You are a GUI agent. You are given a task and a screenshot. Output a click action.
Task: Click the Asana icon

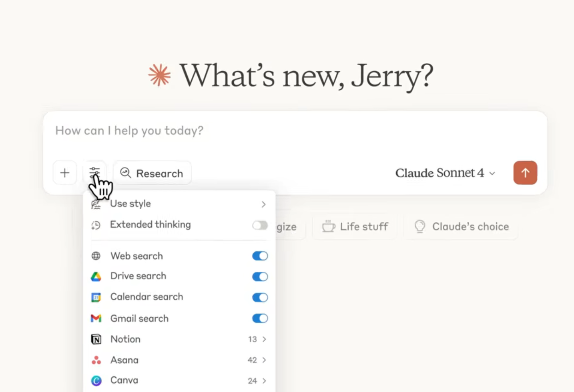(96, 360)
